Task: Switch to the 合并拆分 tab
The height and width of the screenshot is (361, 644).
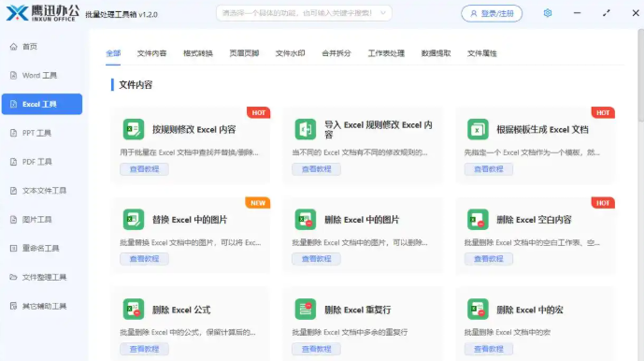Action: coord(336,53)
